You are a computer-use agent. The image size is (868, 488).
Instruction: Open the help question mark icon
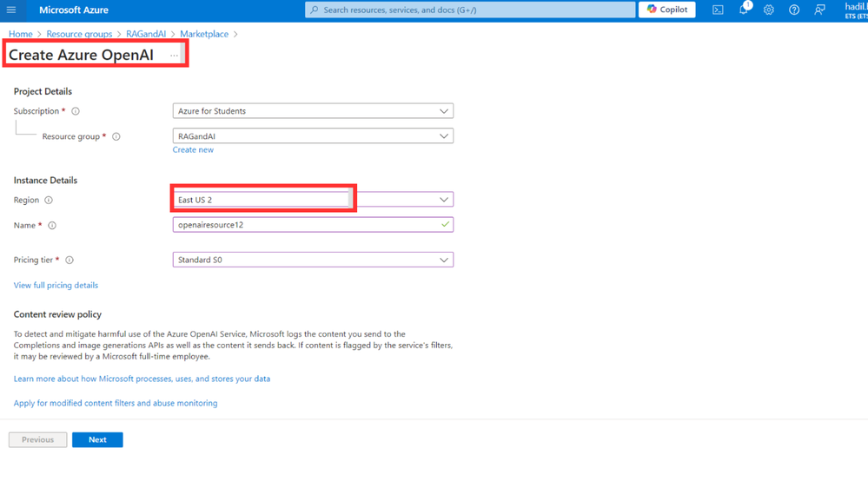[x=794, y=10]
